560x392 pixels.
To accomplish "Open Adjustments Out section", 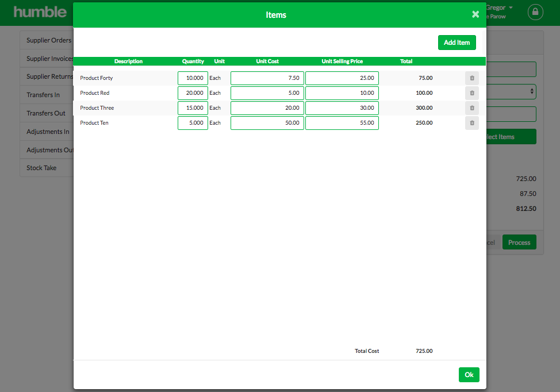I will 47,150.
